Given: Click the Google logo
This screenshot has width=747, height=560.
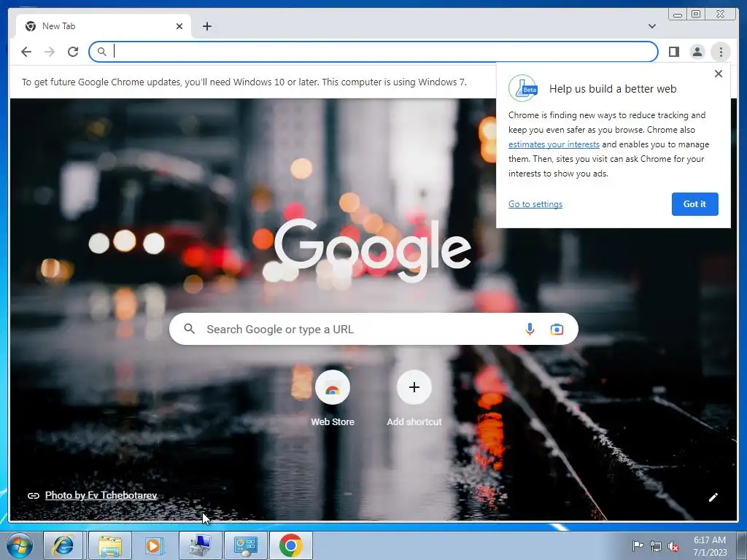Looking at the screenshot, I should (373, 251).
